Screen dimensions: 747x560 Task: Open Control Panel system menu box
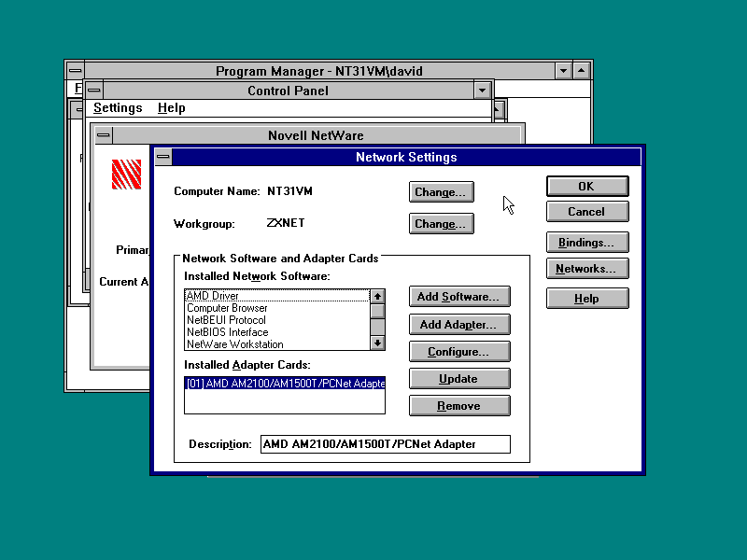(x=94, y=90)
